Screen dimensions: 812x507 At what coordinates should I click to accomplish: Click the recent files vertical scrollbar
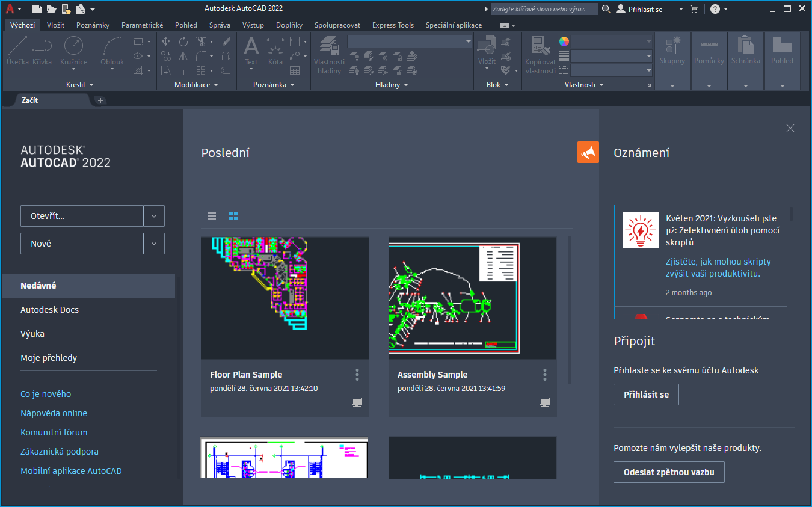[x=570, y=310]
